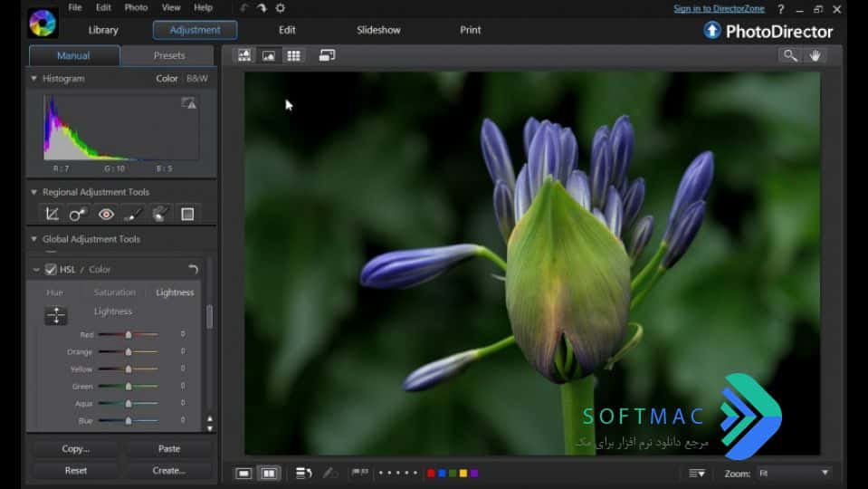The width and height of the screenshot is (868, 489).
Task: Click the rotate photo list icon in bottom toolbar
Action: click(303, 473)
